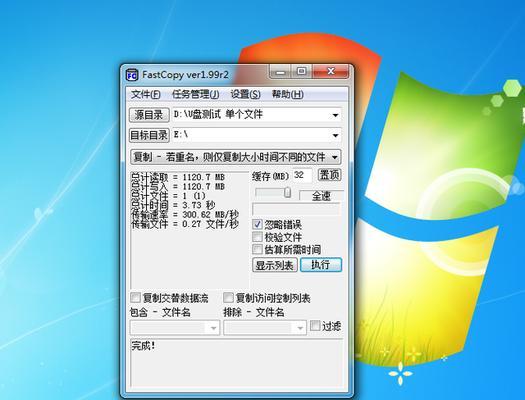Enable the 复制交替数据流 checkbox

point(135,298)
